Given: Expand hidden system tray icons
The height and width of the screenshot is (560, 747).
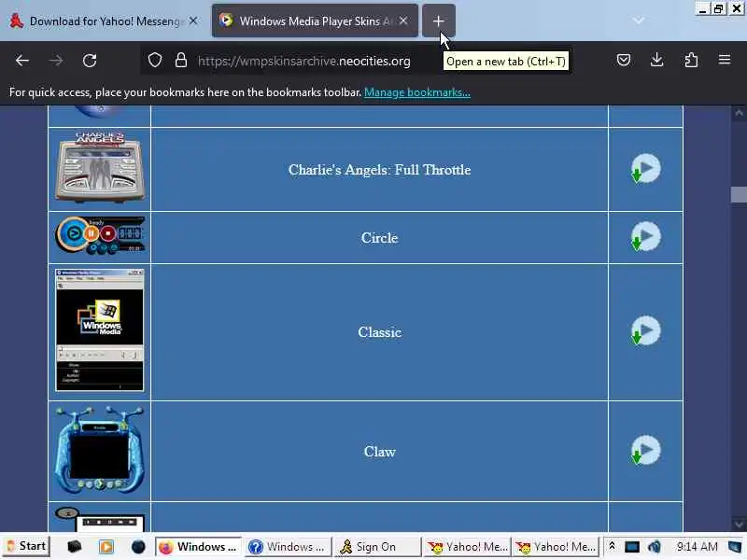Looking at the screenshot, I should coord(613,546).
